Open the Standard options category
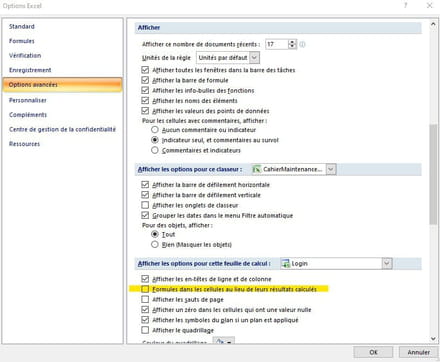The height and width of the screenshot is (362, 440). [22, 26]
